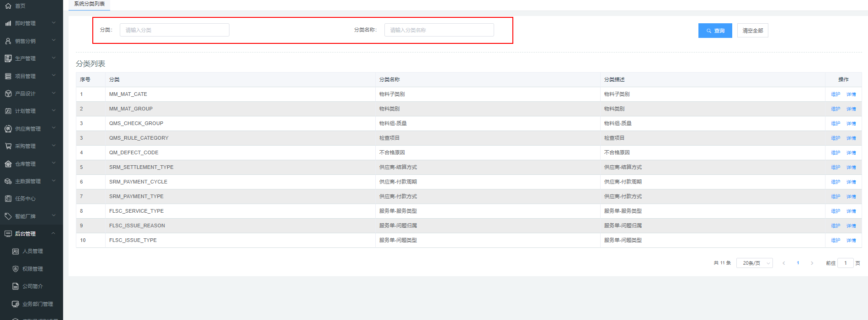Click the 销售分销 person icon
Image resolution: width=868 pixels, height=320 pixels.
[8, 41]
